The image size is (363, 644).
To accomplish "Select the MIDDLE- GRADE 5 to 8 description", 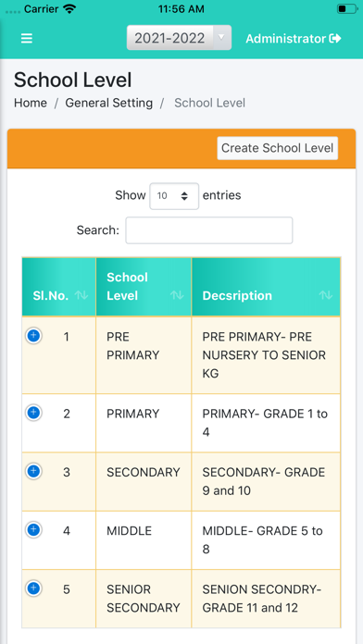I will (262, 539).
